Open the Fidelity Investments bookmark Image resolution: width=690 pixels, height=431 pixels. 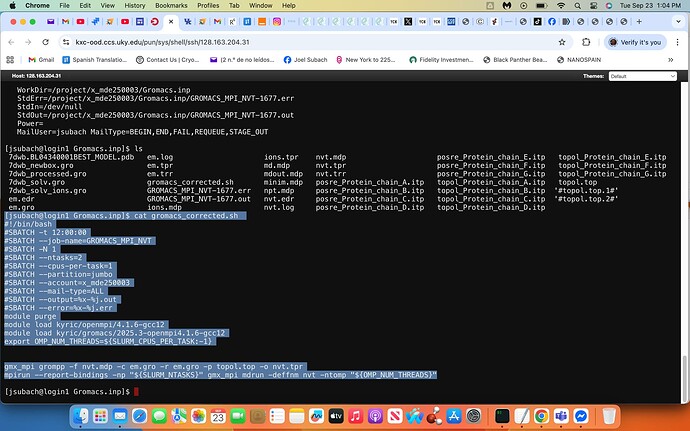coord(441,60)
